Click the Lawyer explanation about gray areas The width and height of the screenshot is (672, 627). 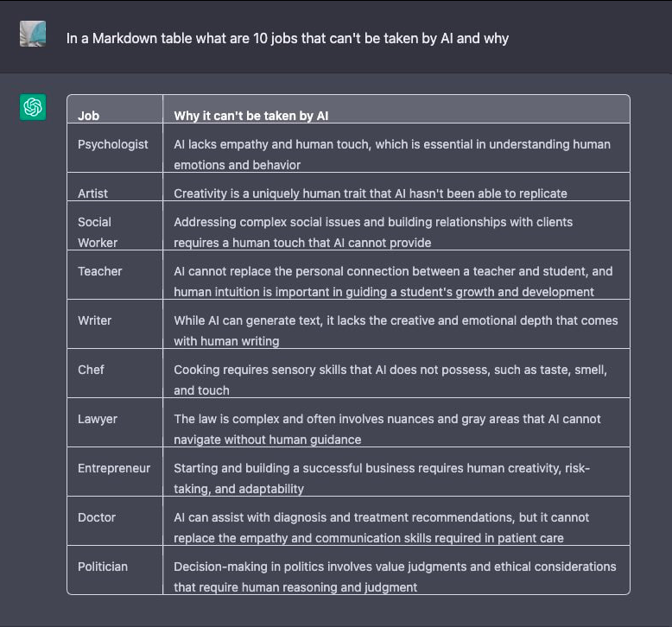pyautogui.click(x=387, y=428)
